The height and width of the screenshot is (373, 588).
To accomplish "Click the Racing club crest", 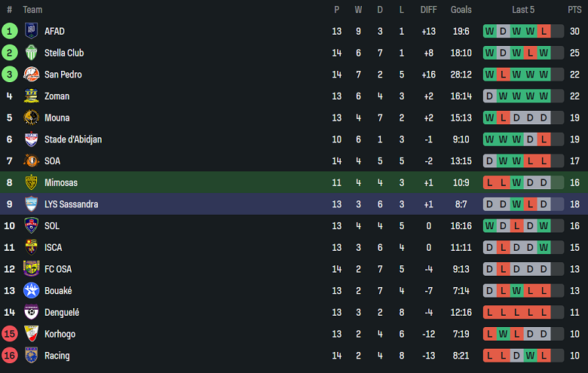I will click(31, 356).
